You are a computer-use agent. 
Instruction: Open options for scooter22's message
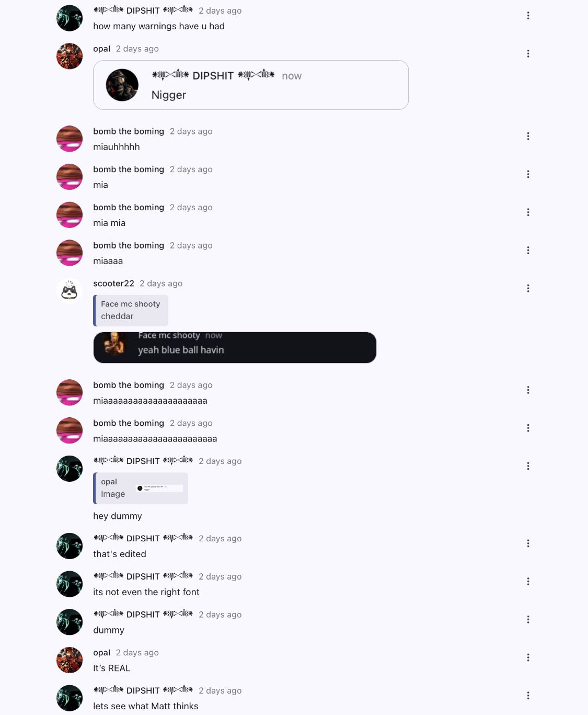pos(528,289)
